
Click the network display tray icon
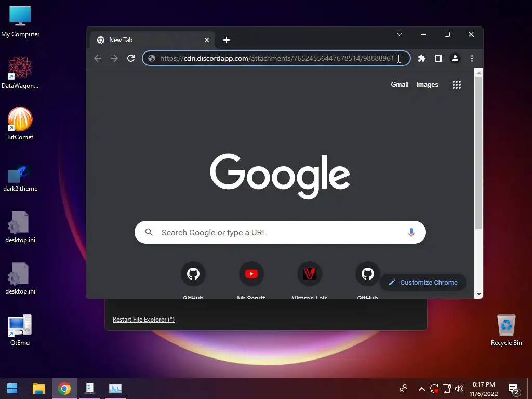447,389
